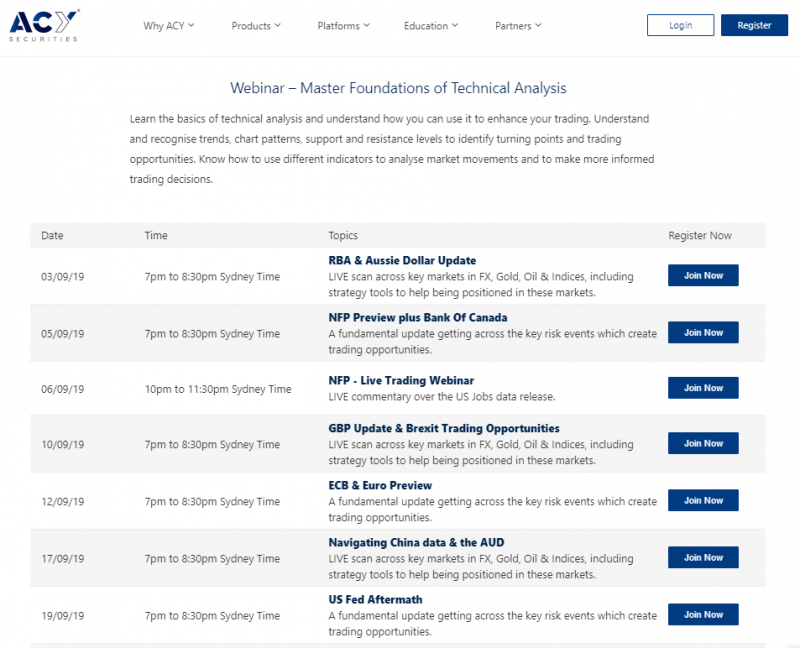Select the date 10/09/19
The width and height of the screenshot is (800, 648).
coord(63,445)
